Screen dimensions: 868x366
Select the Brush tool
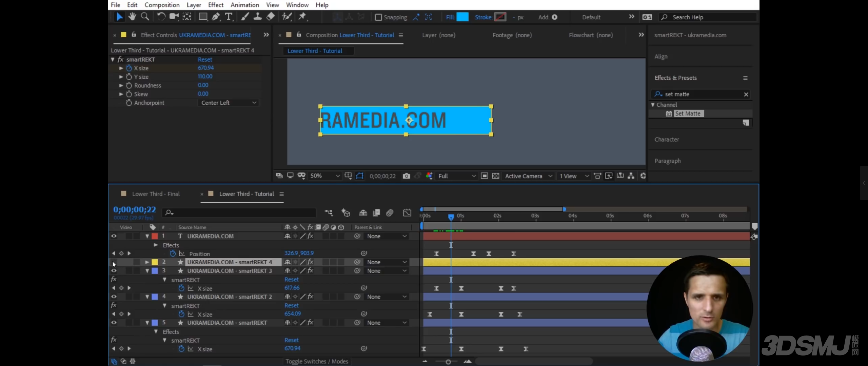coord(244,17)
